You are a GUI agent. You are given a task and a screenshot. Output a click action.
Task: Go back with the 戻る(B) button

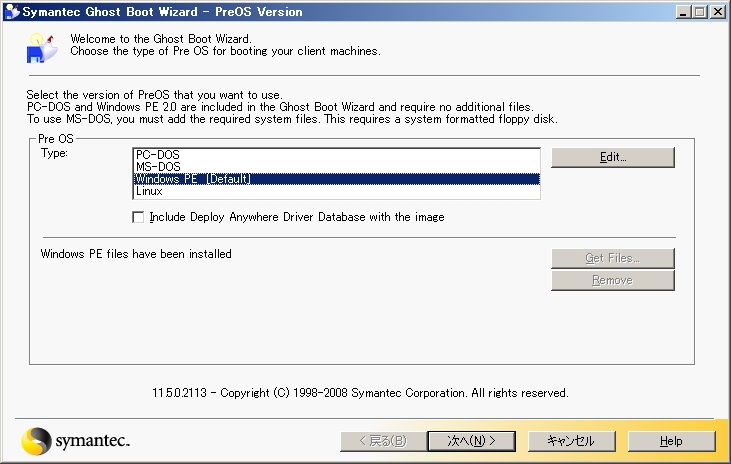(375, 441)
